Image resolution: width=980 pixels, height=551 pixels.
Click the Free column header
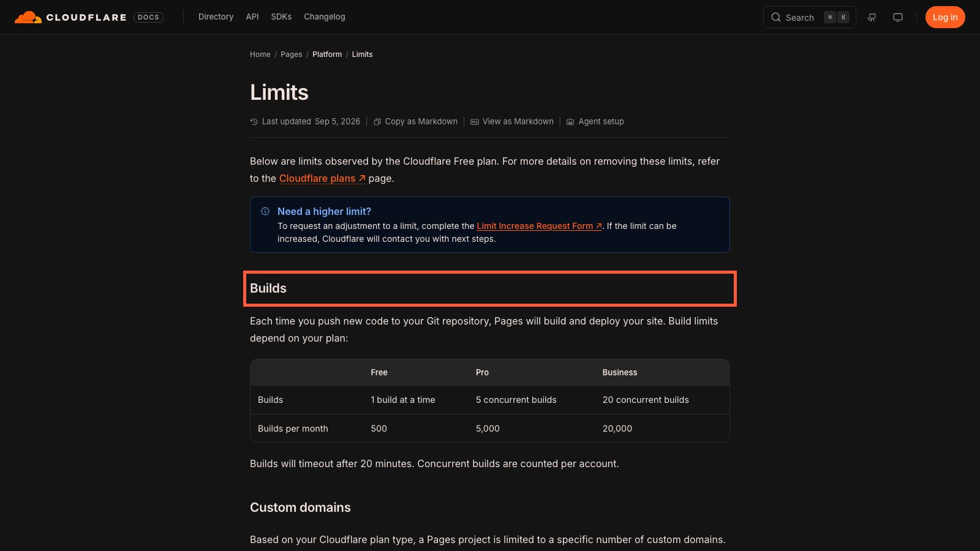coord(379,372)
